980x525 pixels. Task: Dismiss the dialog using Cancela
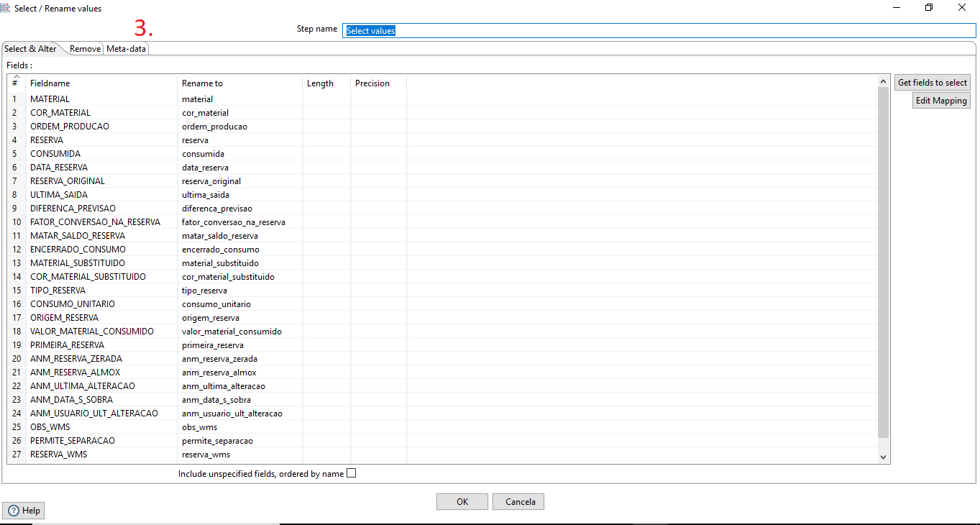tap(518, 501)
